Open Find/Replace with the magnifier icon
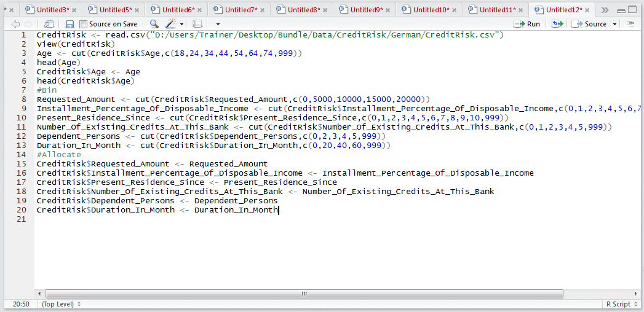644x312 pixels. [x=154, y=24]
